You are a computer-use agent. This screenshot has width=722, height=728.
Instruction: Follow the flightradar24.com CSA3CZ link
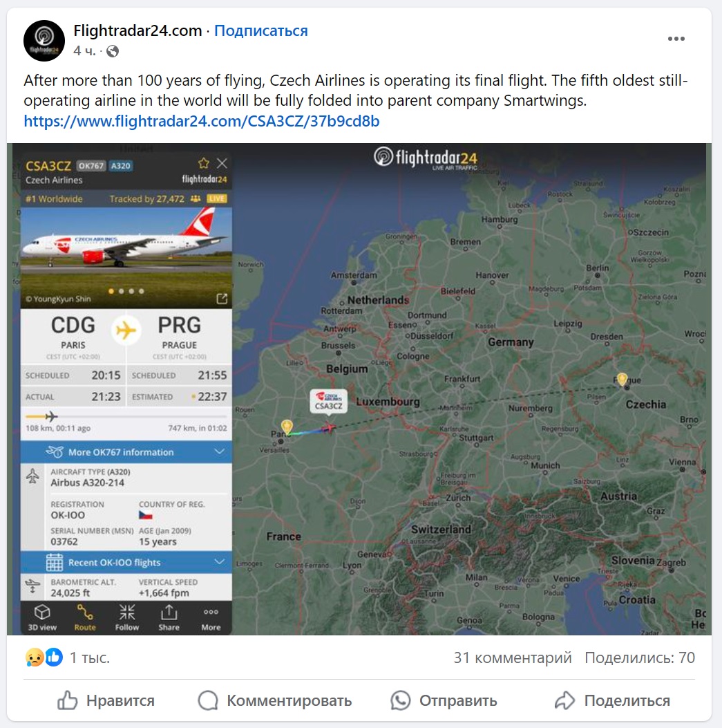201,121
